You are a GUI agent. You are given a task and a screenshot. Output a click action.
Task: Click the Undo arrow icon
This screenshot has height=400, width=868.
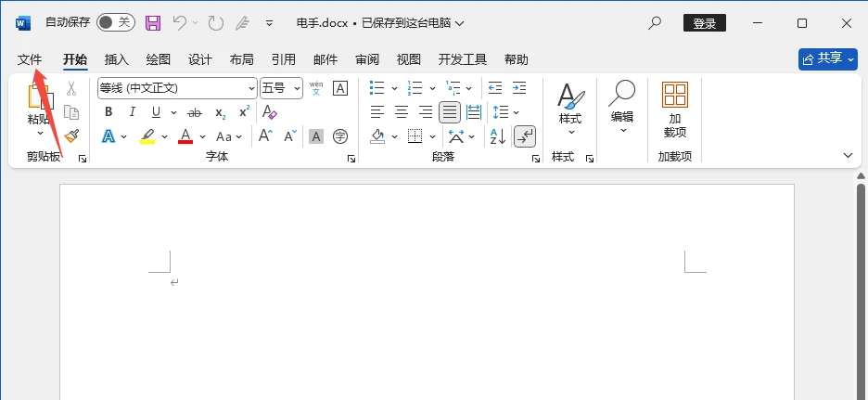click(179, 22)
